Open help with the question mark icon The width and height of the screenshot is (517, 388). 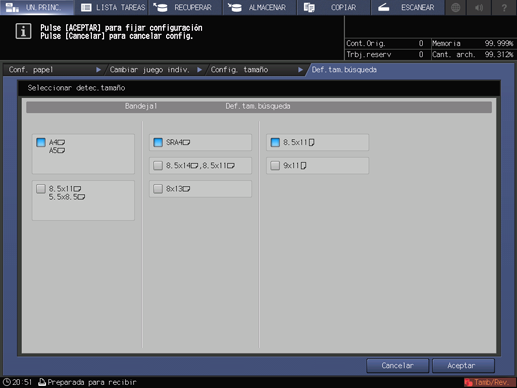[504, 7]
